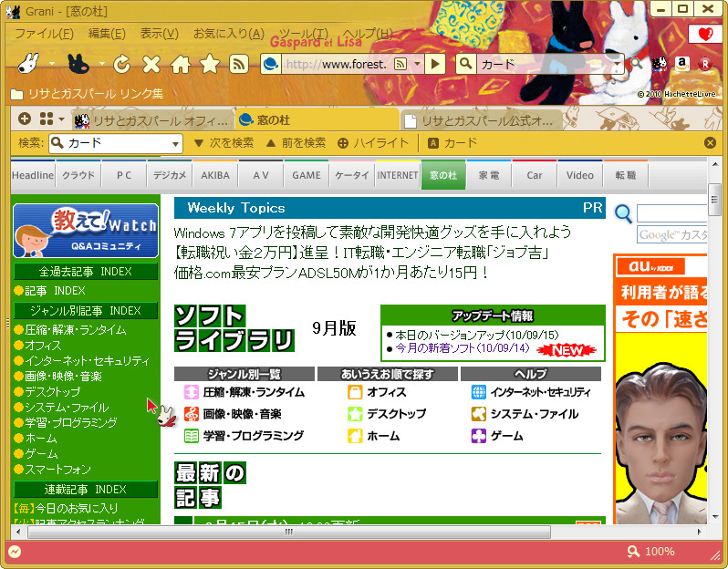Expand the find bar カード combo box
Viewport: 728px width, 569px height.
[x=175, y=143]
